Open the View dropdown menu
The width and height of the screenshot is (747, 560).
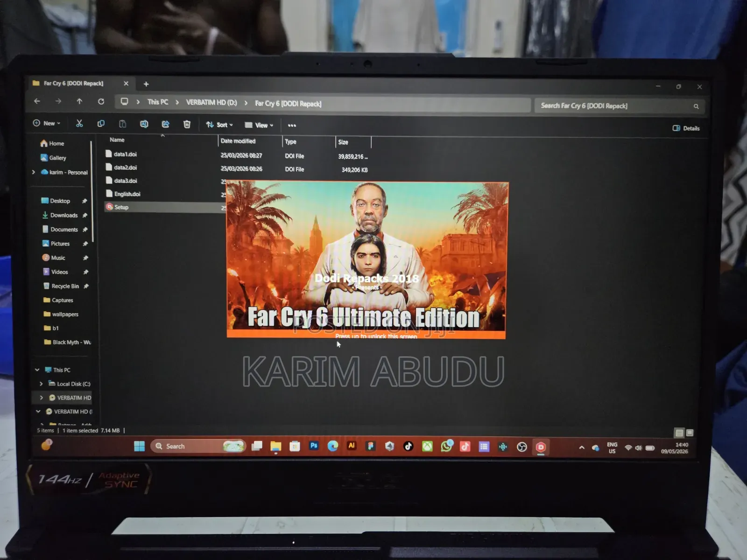(x=259, y=125)
